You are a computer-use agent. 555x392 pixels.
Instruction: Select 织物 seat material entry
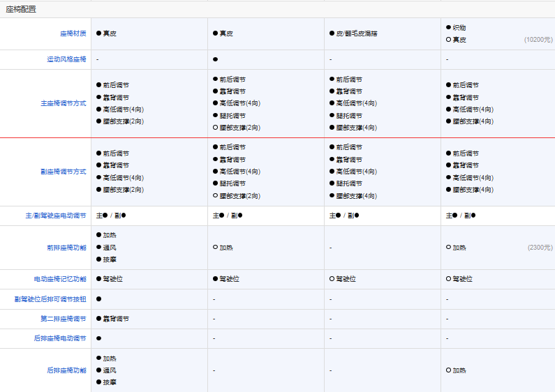pos(459,28)
